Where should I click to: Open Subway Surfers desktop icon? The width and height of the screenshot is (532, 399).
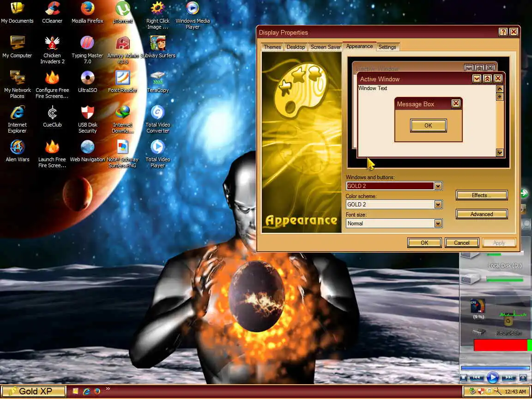point(158,47)
